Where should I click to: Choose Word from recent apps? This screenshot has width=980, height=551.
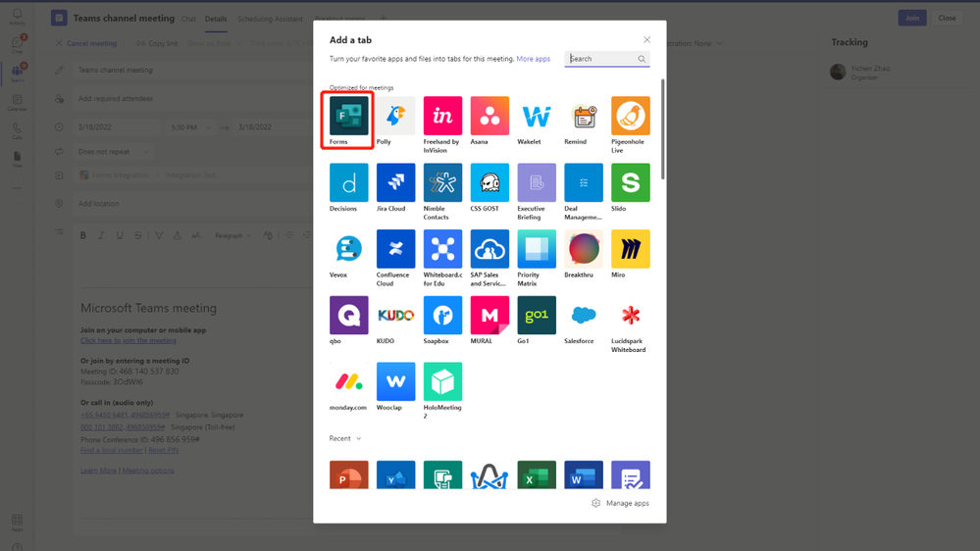tap(583, 475)
